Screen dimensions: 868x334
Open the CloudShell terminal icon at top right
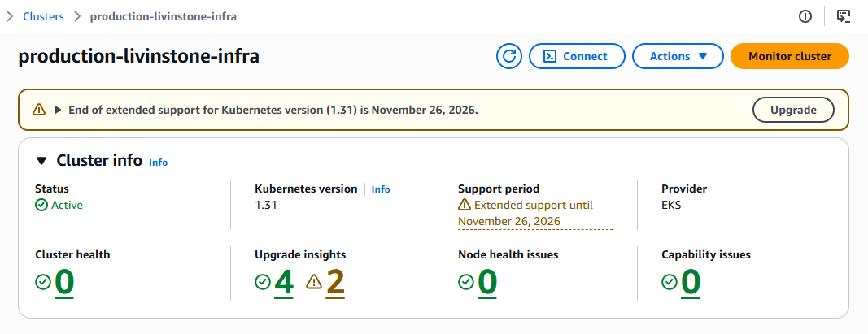pyautogui.click(x=843, y=16)
